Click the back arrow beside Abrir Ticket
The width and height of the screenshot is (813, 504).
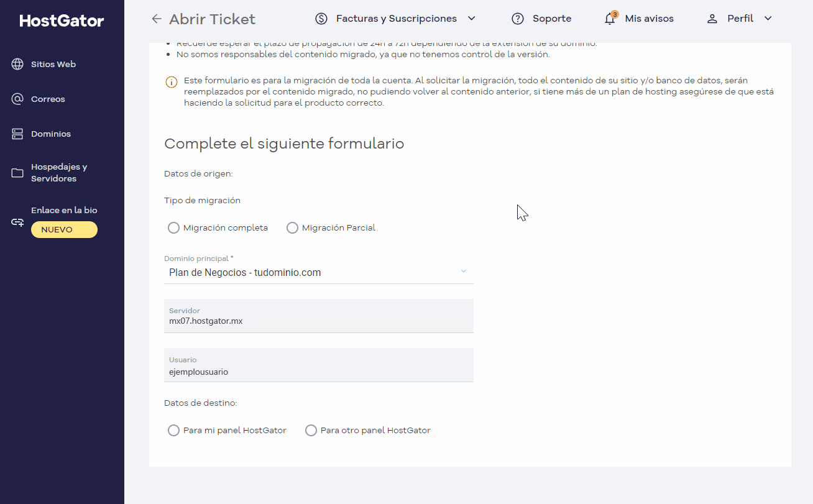pos(157,19)
